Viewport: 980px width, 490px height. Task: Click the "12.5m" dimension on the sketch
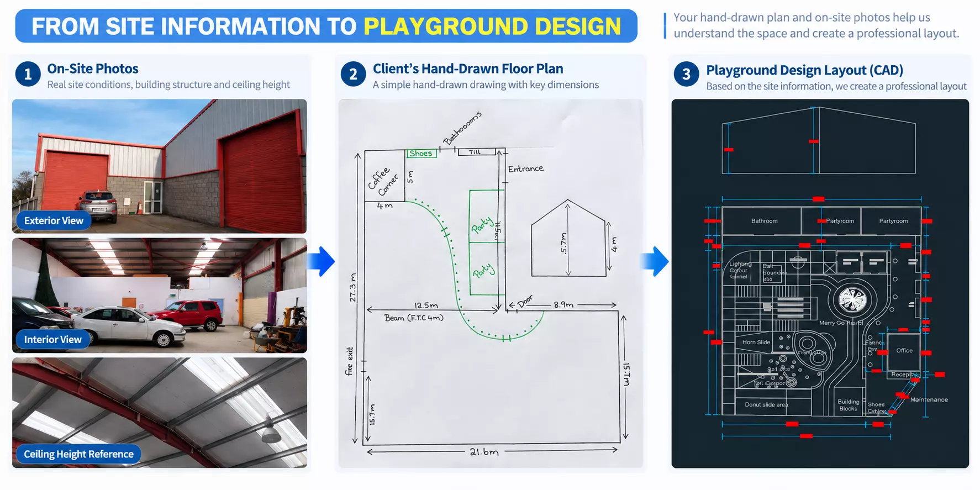click(x=426, y=305)
